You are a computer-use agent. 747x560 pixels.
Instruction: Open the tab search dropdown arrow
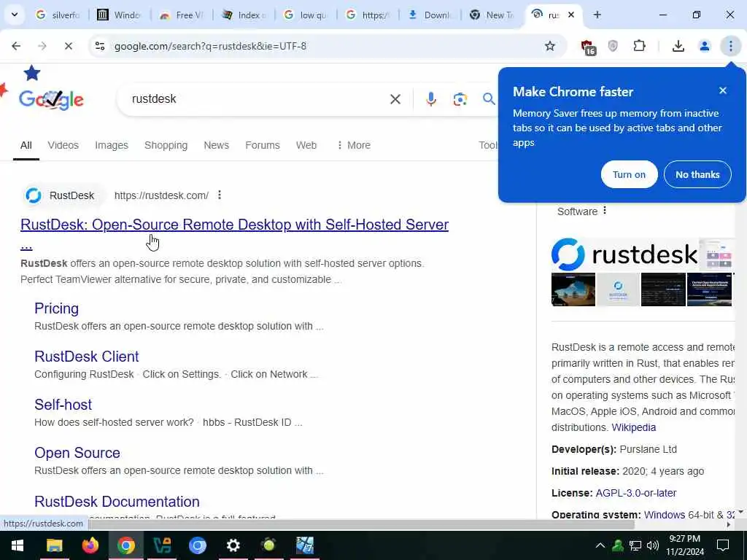15,15
